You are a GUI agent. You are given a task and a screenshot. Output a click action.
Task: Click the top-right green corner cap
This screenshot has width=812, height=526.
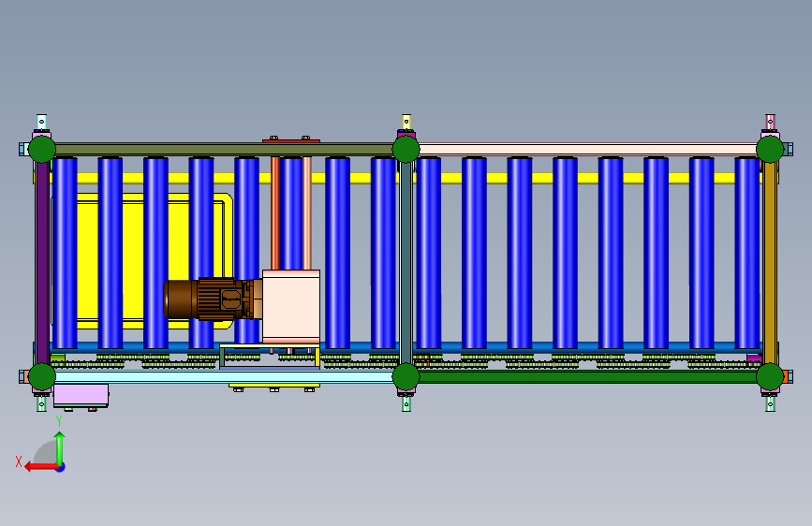(770, 149)
